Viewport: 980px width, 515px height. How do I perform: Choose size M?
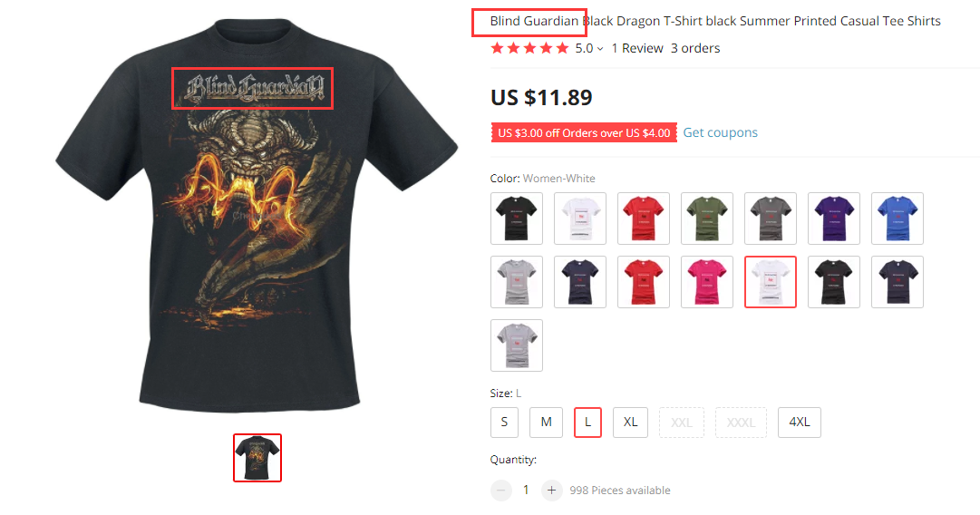click(547, 422)
